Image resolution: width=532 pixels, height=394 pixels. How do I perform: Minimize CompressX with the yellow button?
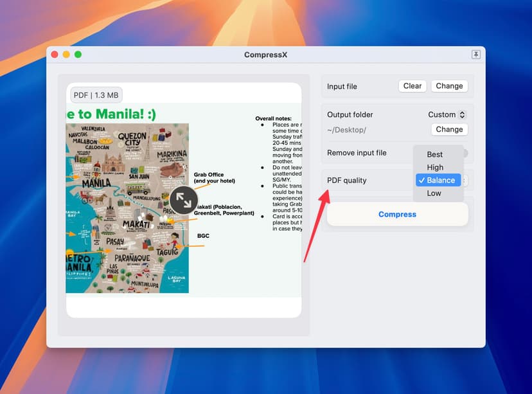66,55
